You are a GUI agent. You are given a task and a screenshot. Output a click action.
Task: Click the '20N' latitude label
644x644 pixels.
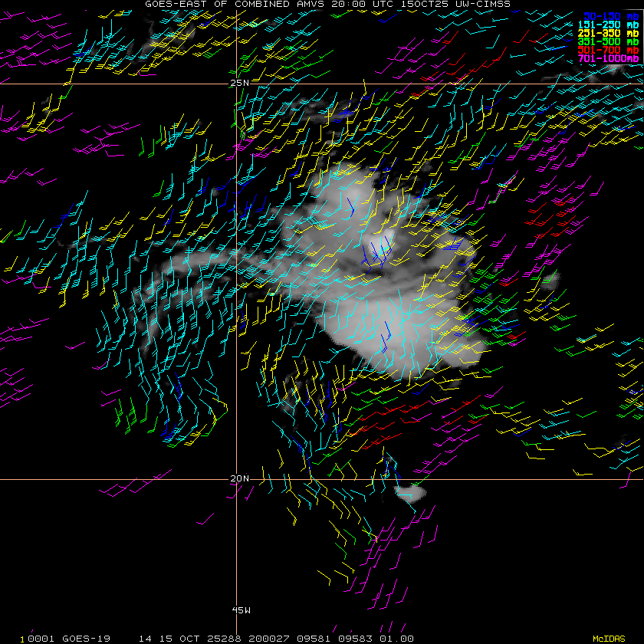[239, 478]
